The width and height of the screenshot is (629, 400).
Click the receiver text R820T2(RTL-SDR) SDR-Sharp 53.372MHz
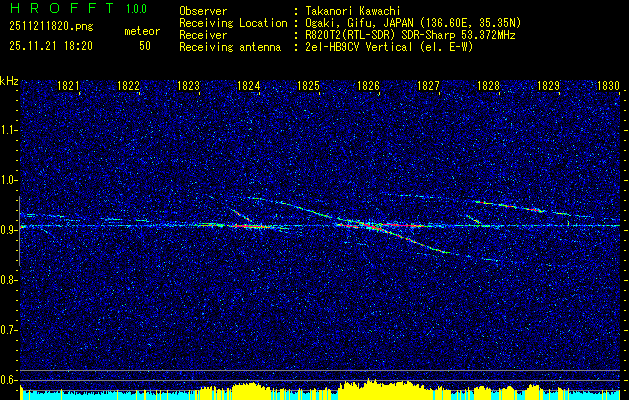pos(410,35)
